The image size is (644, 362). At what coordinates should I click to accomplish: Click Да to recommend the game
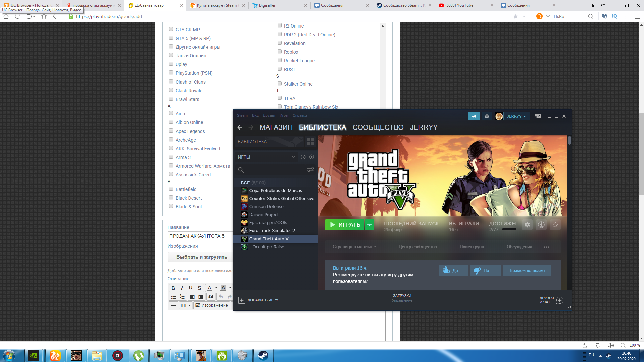coord(453,270)
